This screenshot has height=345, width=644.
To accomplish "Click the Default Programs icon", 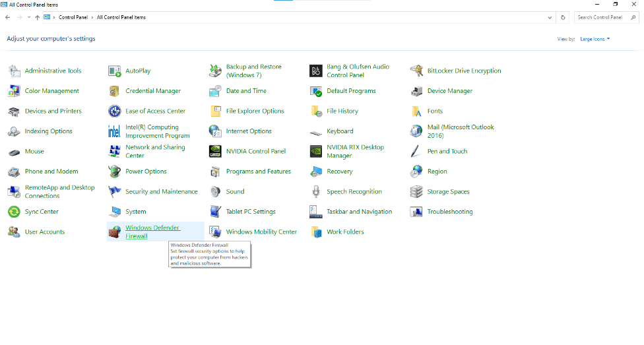I will [316, 91].
